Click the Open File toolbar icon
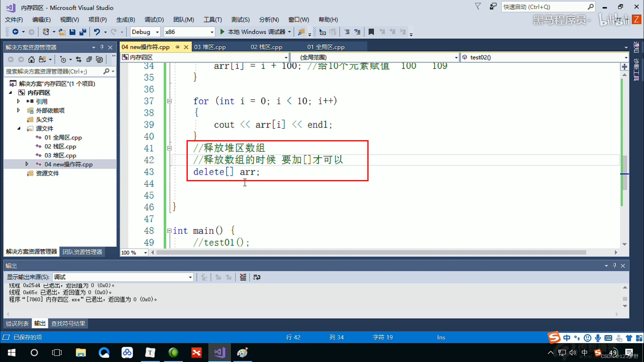Screen dimensions: 644x362 pyautogui.click(x=62, y=32)
